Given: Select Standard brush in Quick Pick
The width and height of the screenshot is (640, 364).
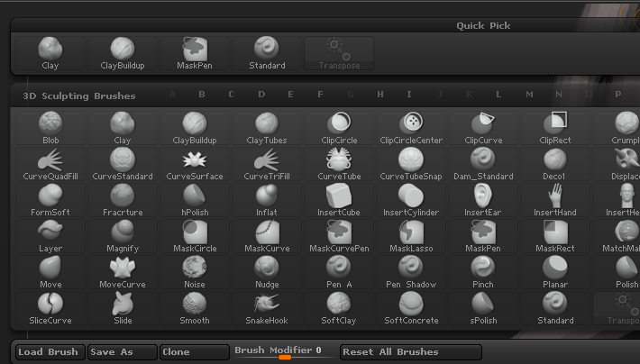Looking at the screenshot, I should coord(267,53).
